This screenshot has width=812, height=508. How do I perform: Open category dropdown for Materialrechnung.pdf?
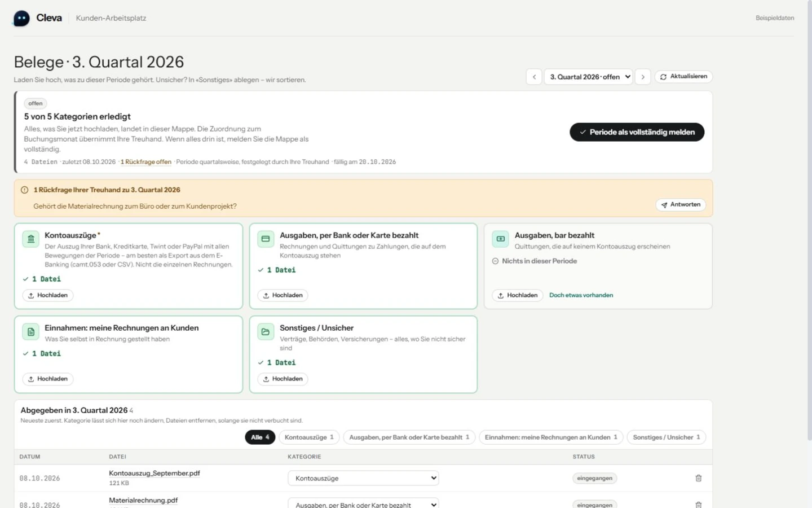pos(363,504)
